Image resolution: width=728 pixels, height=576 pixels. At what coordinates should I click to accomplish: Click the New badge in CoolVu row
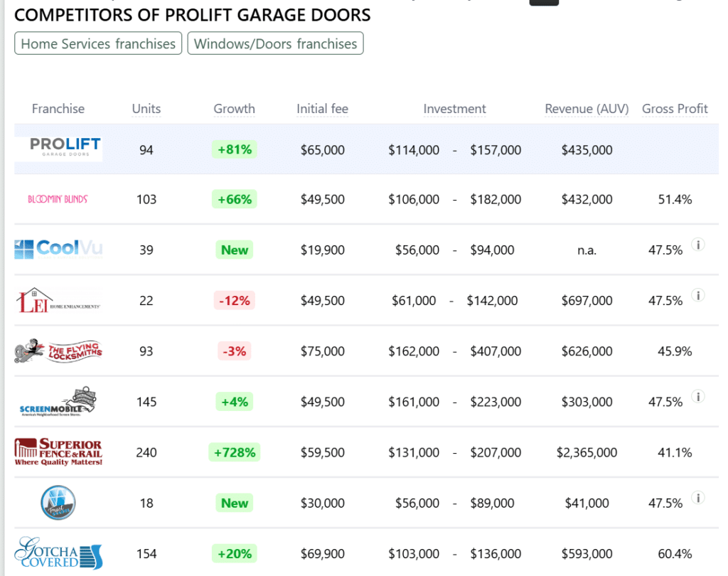[x=235, y=250]
